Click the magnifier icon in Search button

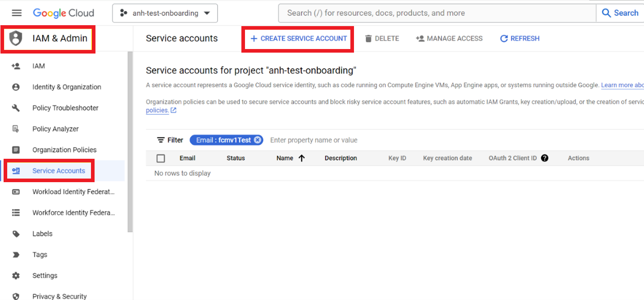(607, 13)
